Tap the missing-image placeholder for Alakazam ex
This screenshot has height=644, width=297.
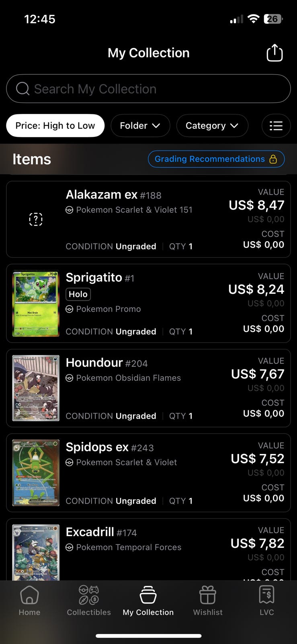(x=36, y=219)
